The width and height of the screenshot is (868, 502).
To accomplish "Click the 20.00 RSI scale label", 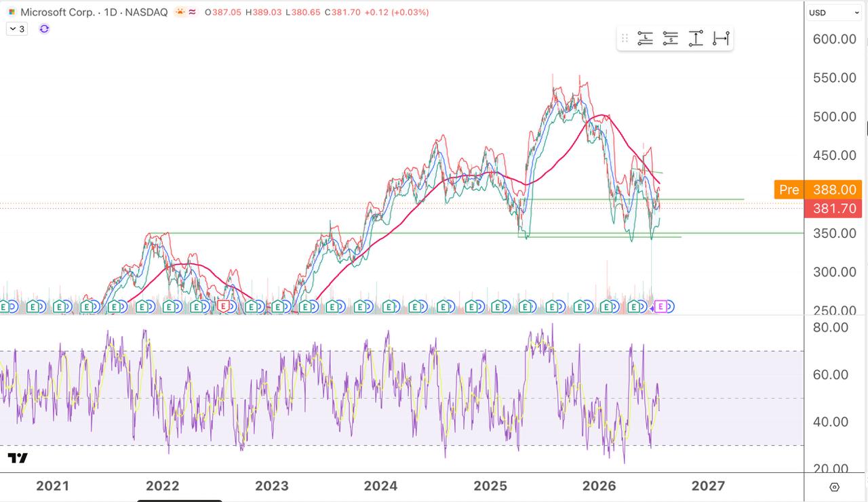I will click(831, 468).
